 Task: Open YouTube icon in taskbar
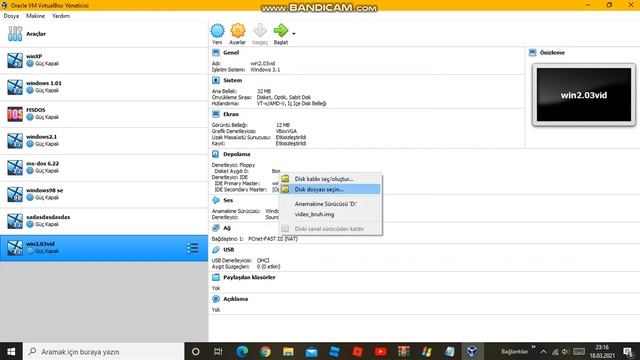pos(380,351)
